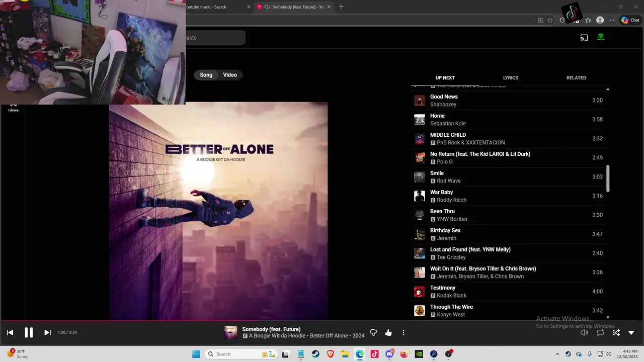644x362 pixels.
Task: Open the Copilot Chat button
Action: point(630,20)
